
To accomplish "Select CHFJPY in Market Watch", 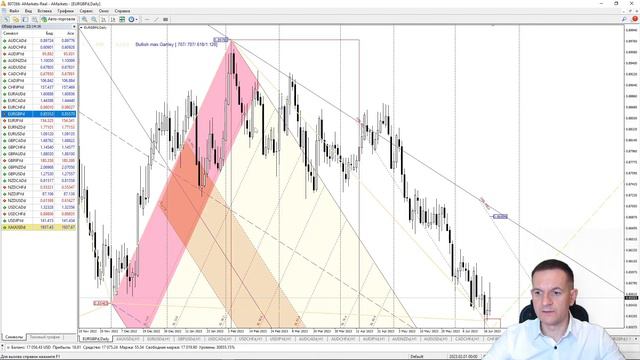I will point(39,87).
